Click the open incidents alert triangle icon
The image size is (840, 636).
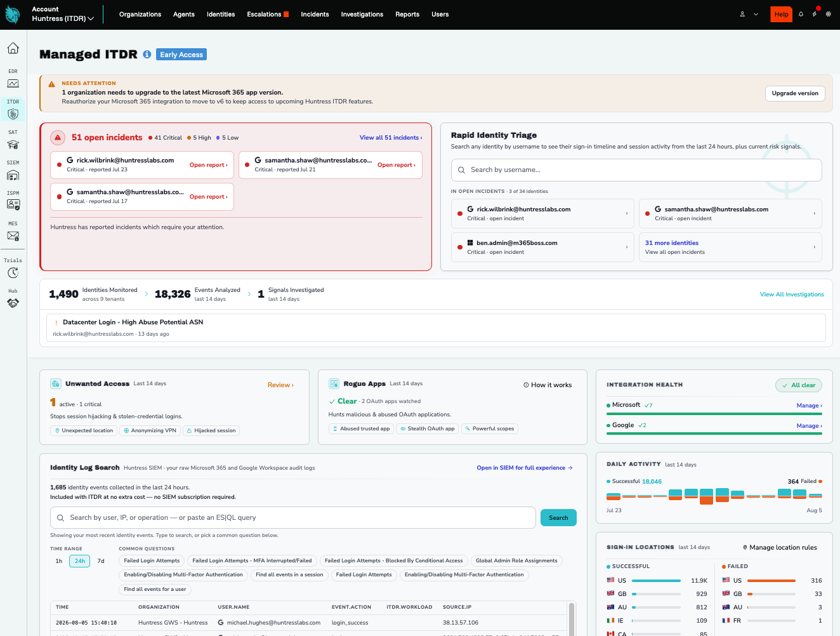point(58,137)
